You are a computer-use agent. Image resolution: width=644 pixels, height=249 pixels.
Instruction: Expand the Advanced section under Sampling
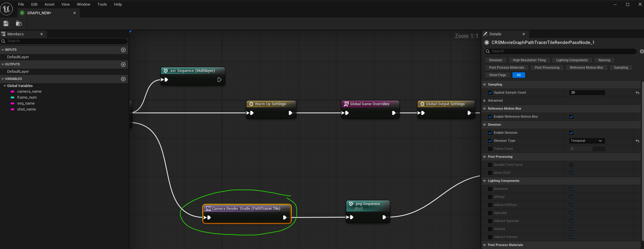coord(484,101)
